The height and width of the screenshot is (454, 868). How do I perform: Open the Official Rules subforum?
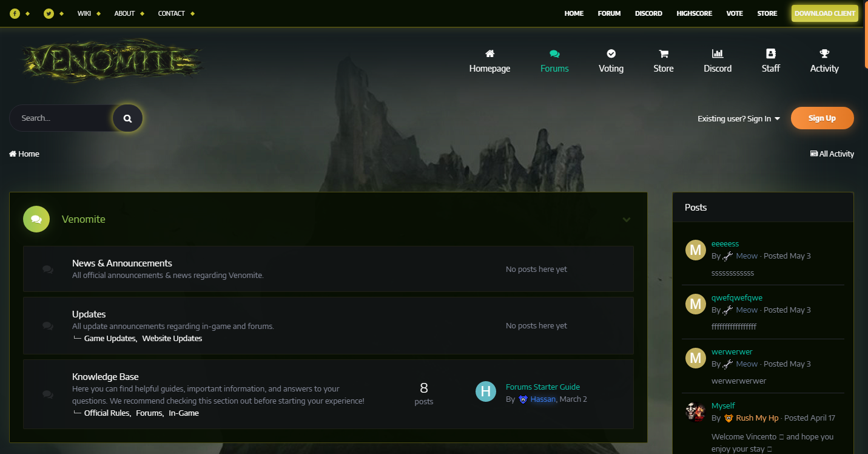tap(107, 413)
